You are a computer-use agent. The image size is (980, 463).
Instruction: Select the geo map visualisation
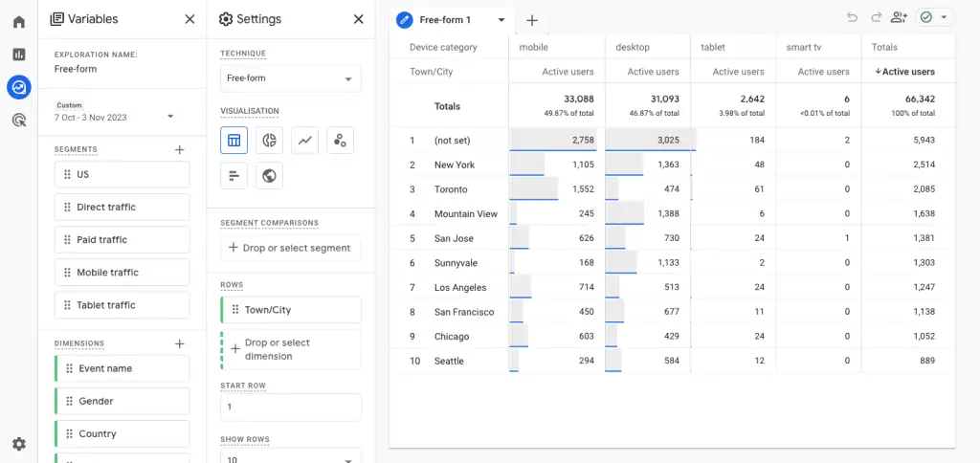coord(270,176)
